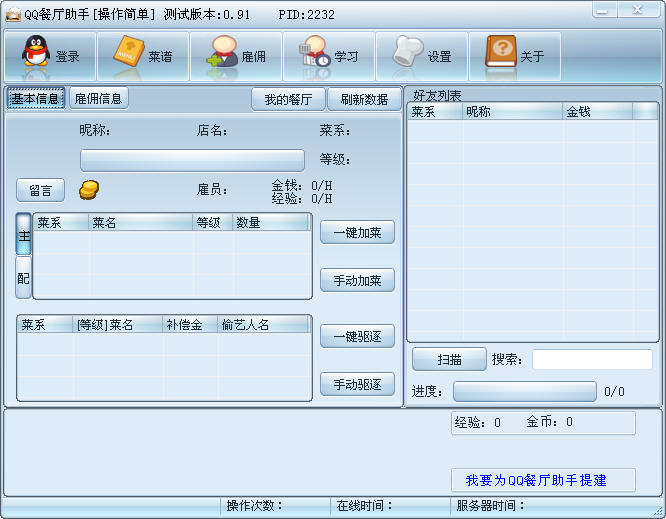Select the 配 vertical dish tab
Image resolution: width=666 pixels, height=519 pixels.
[24, 278]
